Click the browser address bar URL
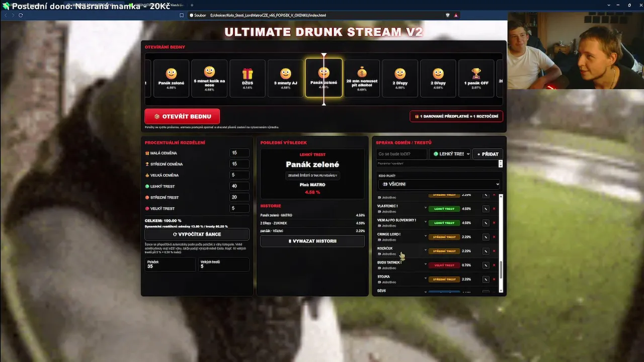 click(x=268, y=16)
